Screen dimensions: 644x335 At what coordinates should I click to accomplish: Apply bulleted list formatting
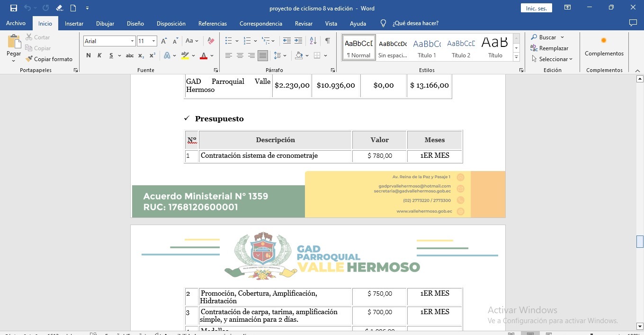click(229, 41)
